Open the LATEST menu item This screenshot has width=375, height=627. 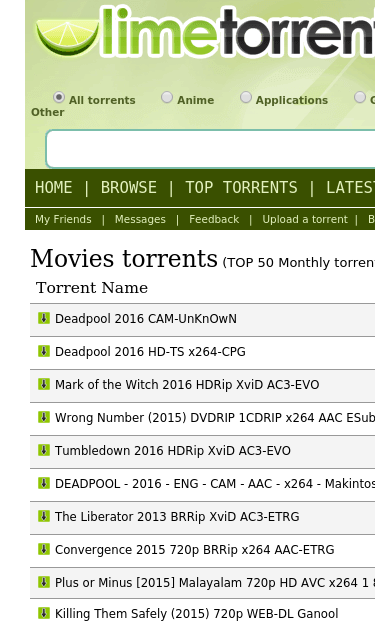[350, 188]
